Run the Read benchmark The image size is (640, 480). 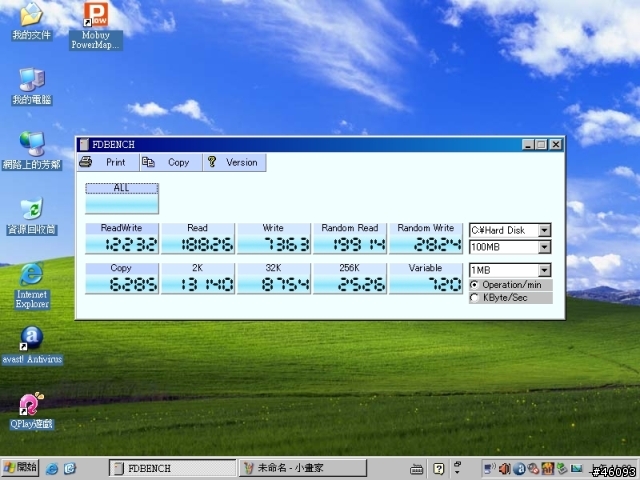click(x=198, y=238)
